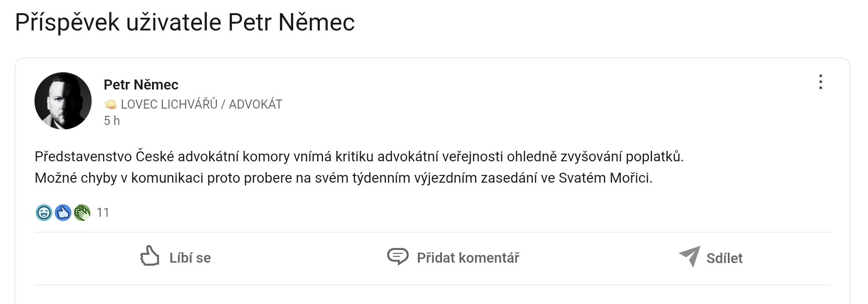Click the blue thumbs-up reaction icon

click(x=63, y=213)
